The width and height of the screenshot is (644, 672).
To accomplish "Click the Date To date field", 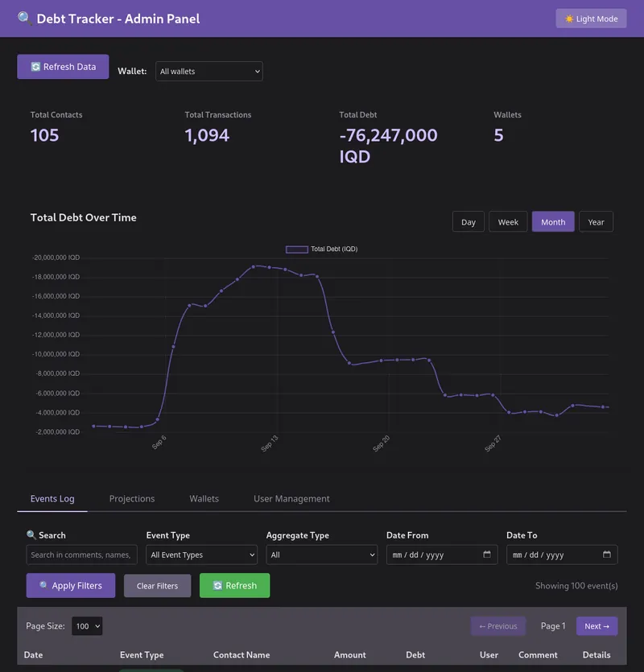I will click(x=562, y=555).
